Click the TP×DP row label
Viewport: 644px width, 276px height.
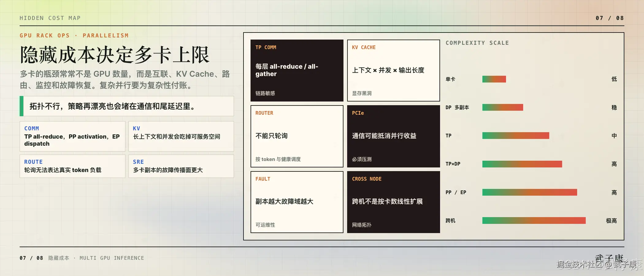click(x=453, y=164)
